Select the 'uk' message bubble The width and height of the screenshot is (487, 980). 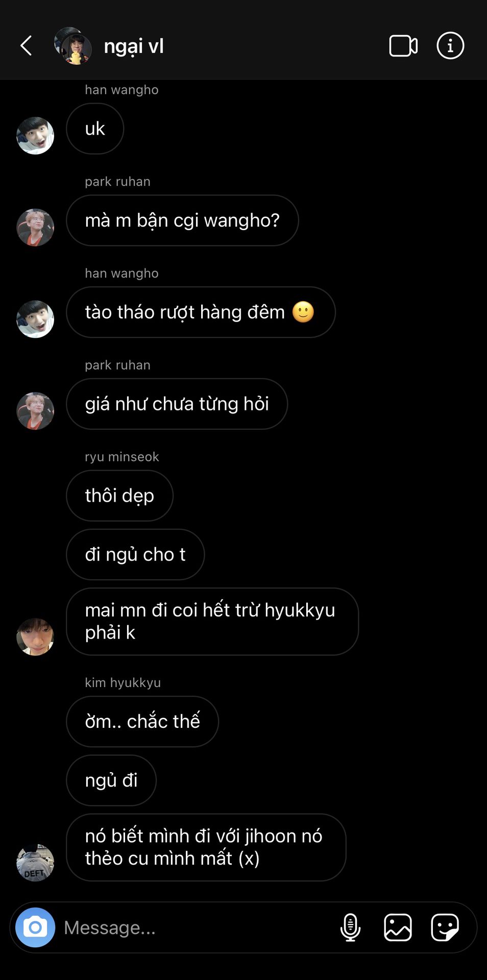point(95,129)
